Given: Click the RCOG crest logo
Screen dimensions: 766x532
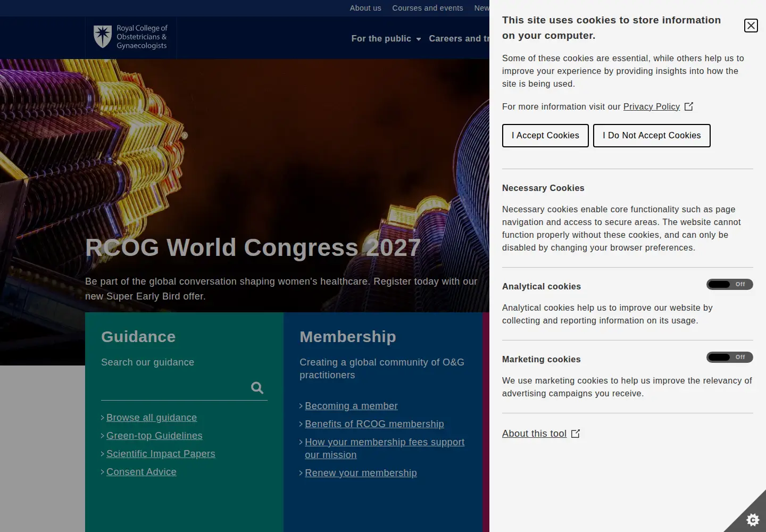Looking at the screenshot, I should point(102,37).
